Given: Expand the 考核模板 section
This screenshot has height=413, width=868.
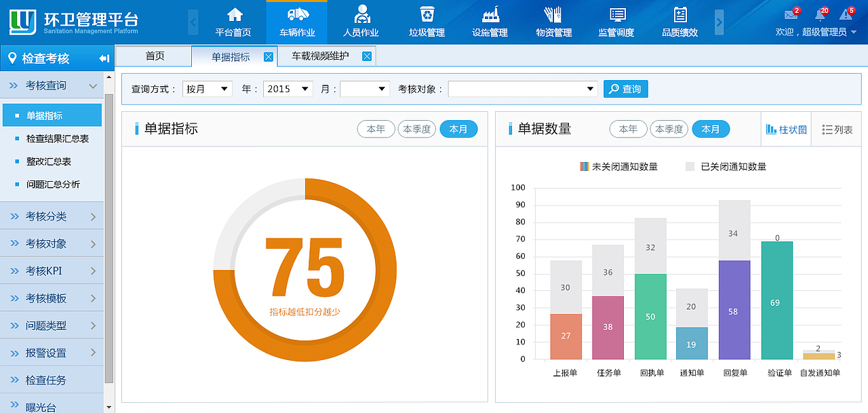Looking at the screenshot, I should pyautogui.click(x=52, y=298).
